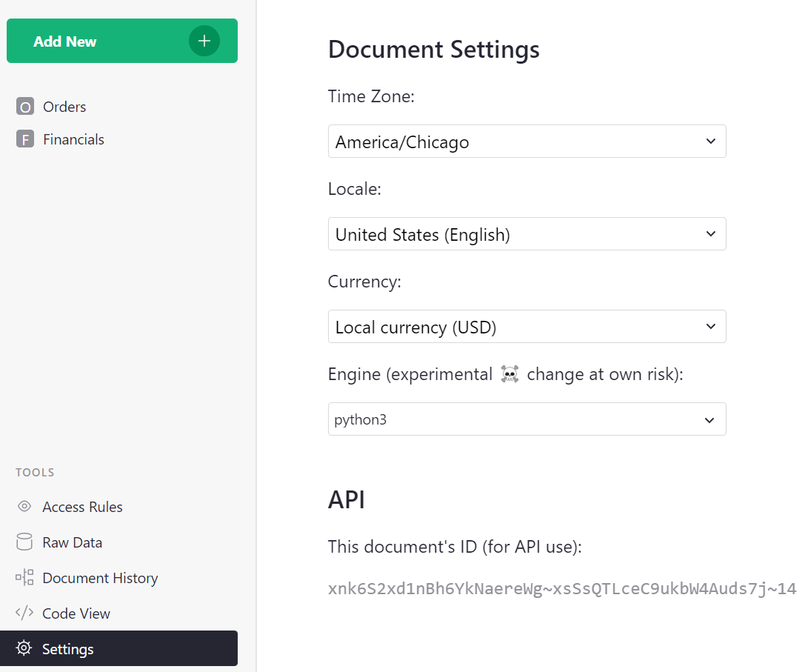Image resolution: width=802 pixels, height=672 pixels.
Task: Select the Orders page in sidebar
Action: click(64, 106)
